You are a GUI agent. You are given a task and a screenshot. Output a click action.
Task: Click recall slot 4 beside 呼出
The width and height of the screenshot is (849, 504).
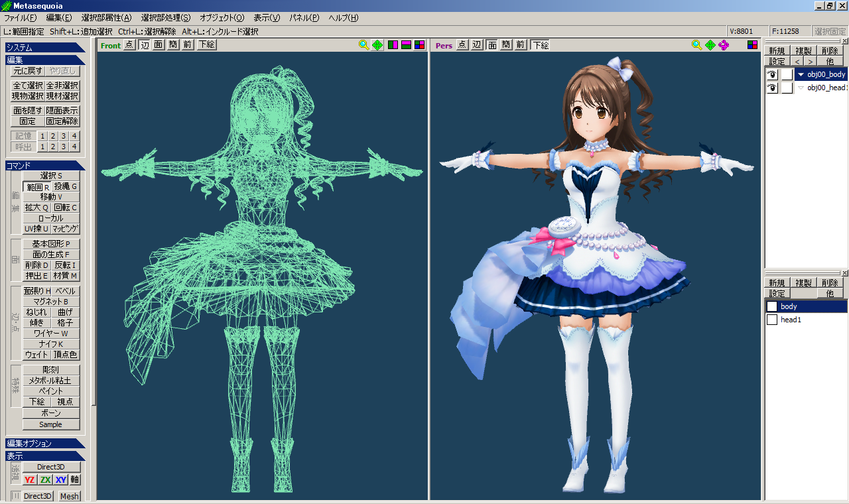74,147
